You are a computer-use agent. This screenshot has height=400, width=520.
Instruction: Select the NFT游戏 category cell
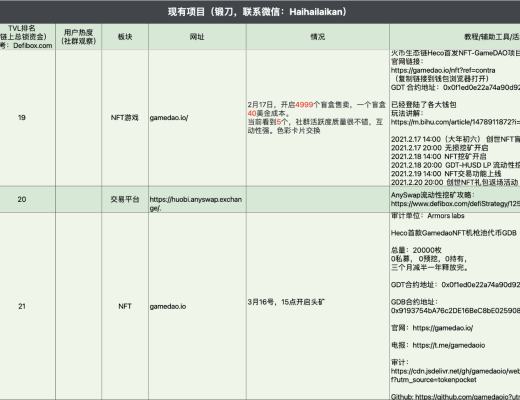125,117
